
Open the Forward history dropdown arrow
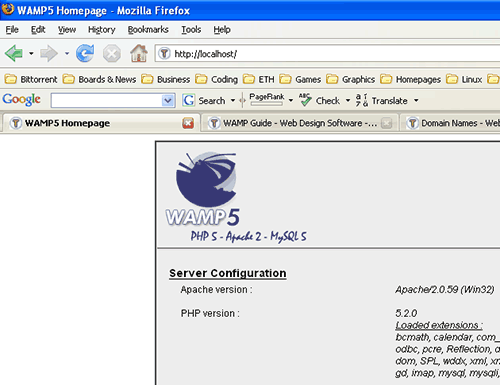(67, 53)
